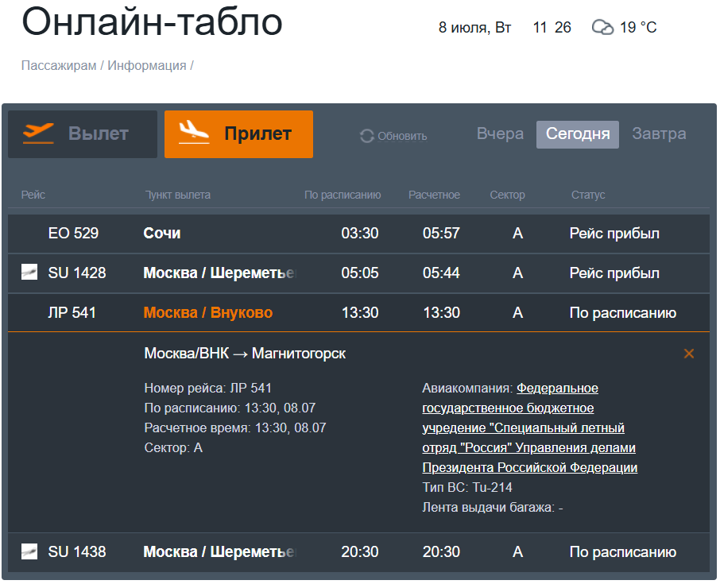
Task: Expand the SU 1438 flight at 20:30
Action: click(x=358, y=551)
